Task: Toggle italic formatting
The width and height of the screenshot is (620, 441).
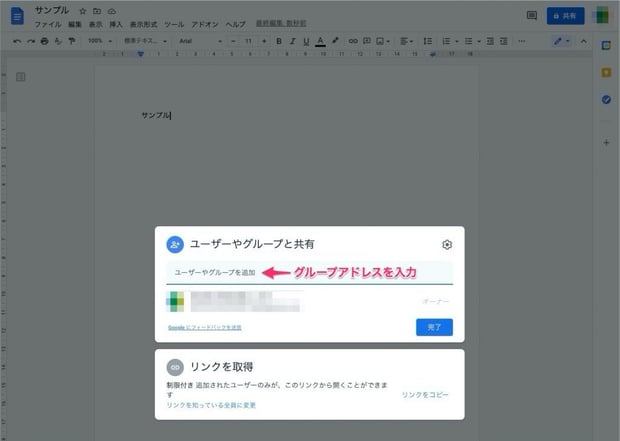Action: (293, 41)
